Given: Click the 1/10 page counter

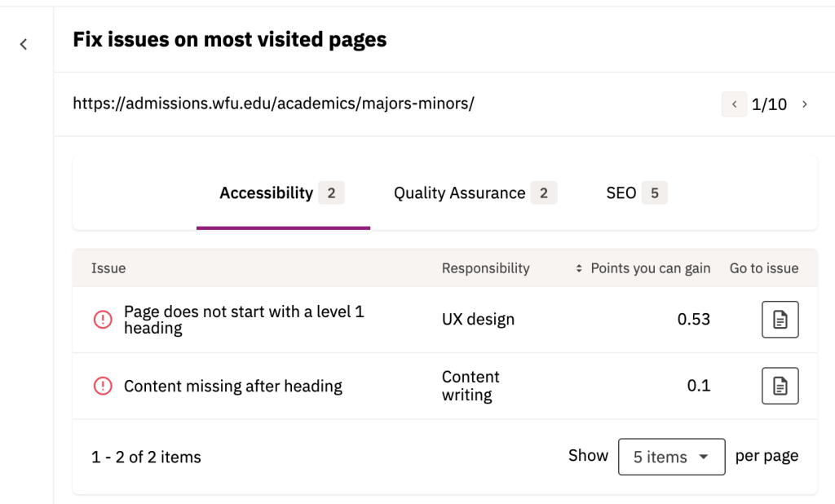Looking at the screenshot, I should click(x=769, y=104).
